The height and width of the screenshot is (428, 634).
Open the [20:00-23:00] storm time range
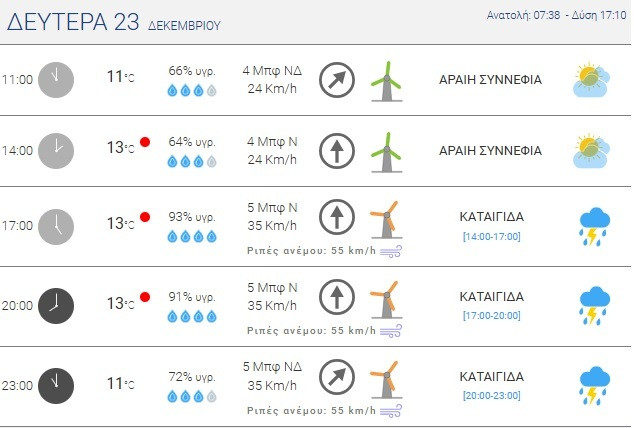(x=492, y=395)
